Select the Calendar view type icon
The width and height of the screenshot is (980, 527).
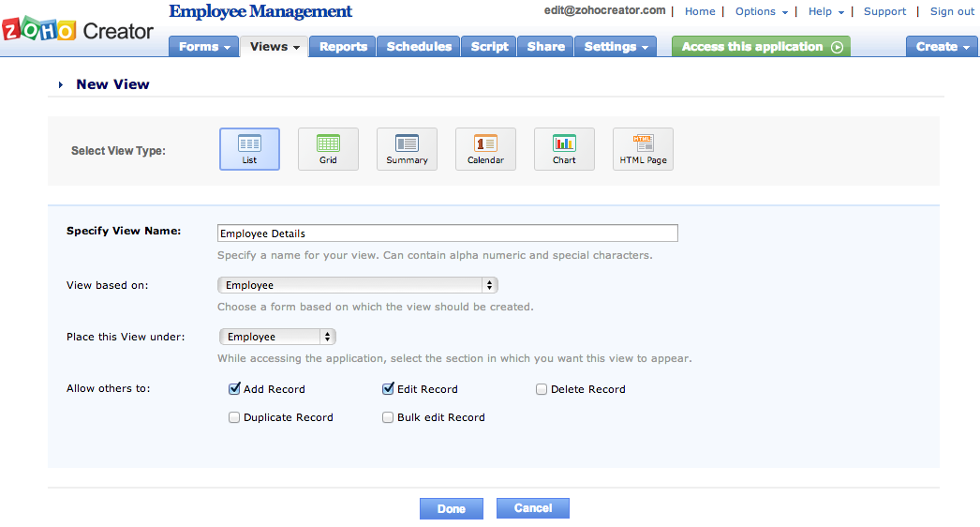coord(485,148)
